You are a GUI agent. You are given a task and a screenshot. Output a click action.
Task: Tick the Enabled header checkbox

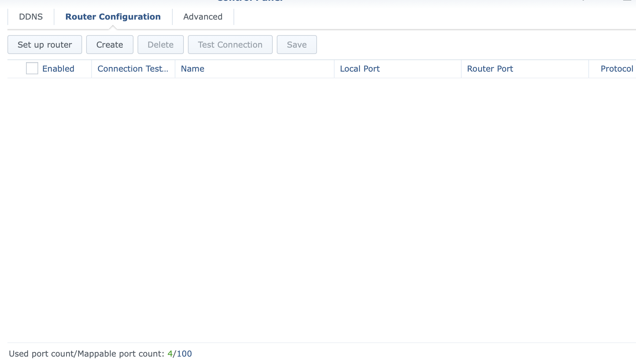tap(32, 69)
